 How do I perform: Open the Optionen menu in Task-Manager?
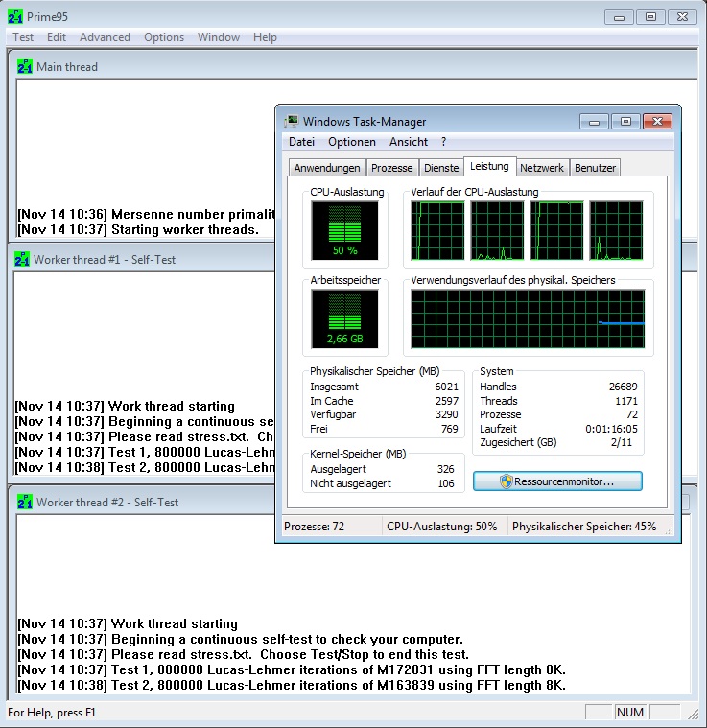point(352,142)
